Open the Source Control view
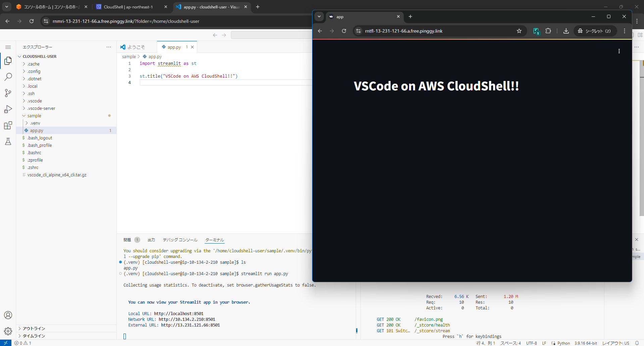The height and width of the screenshot is (346, 644). [8, 93]
